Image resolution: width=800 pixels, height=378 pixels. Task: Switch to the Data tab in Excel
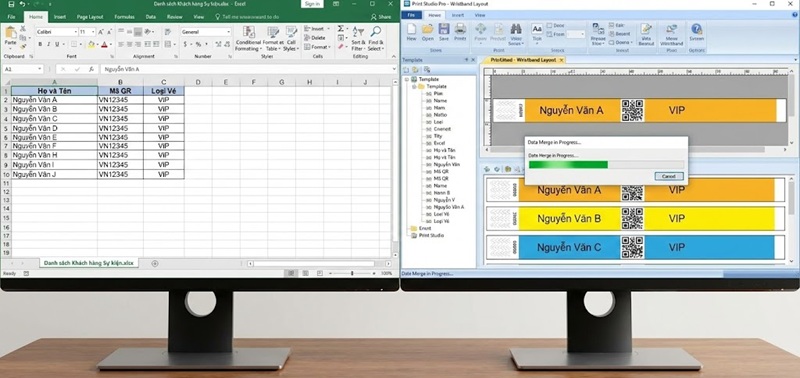pos(151,17)
